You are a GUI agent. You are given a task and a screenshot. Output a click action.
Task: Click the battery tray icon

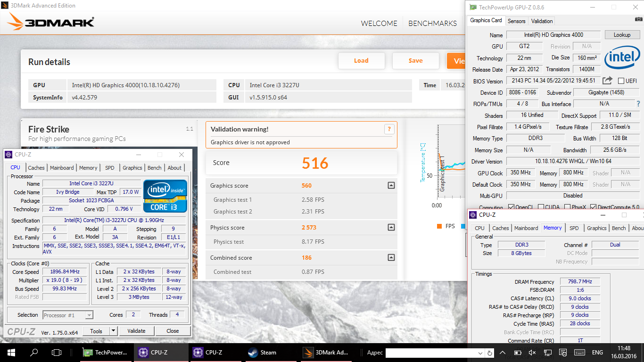518,353
